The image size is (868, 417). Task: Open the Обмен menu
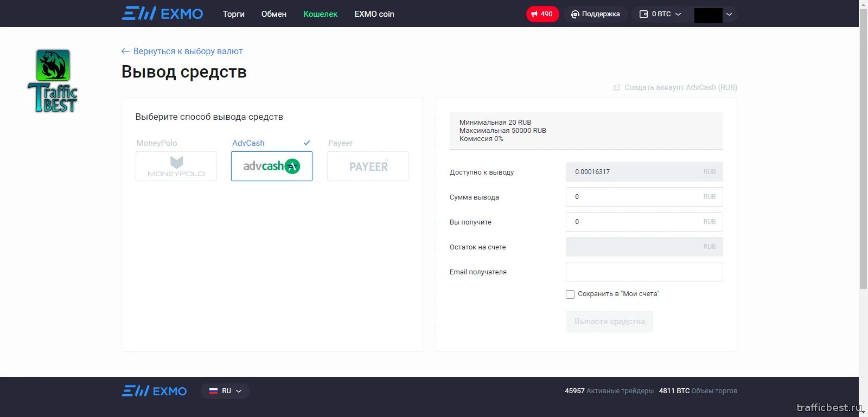[x=274, y=14]
